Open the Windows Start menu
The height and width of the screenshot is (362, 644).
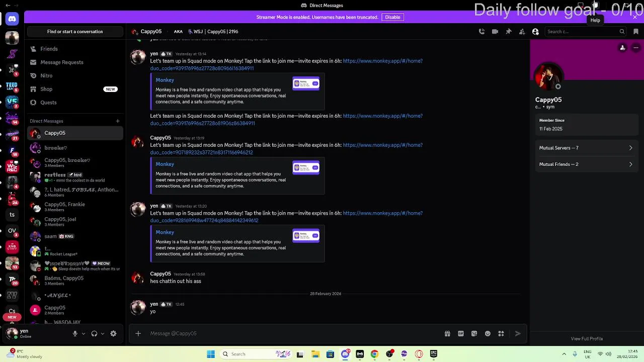point(211,354)
